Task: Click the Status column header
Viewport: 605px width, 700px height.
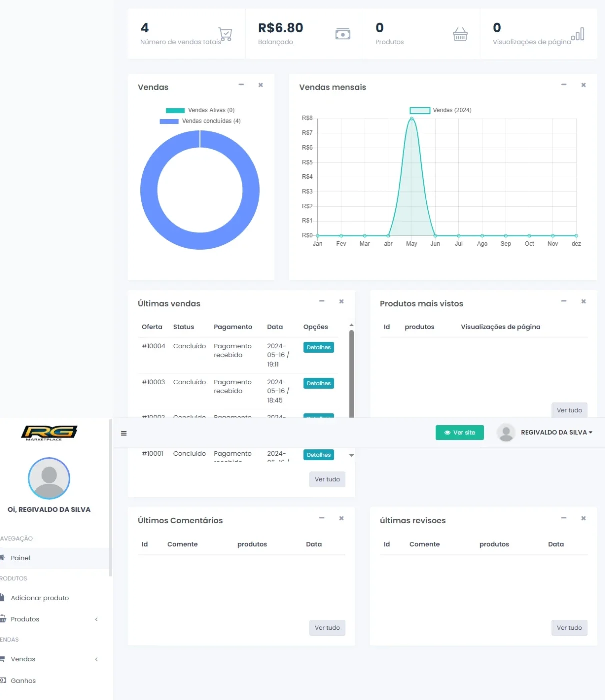Action: pos(183,327)
